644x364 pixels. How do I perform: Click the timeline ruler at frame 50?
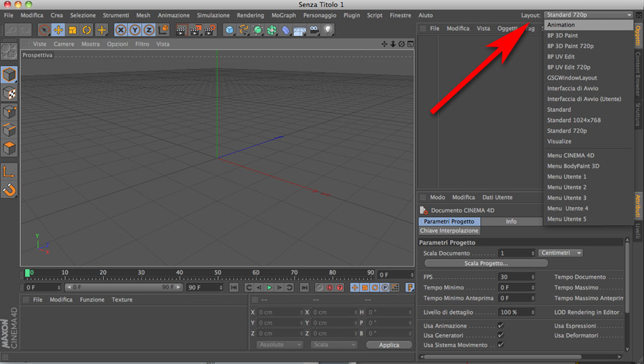pos(218,273)
